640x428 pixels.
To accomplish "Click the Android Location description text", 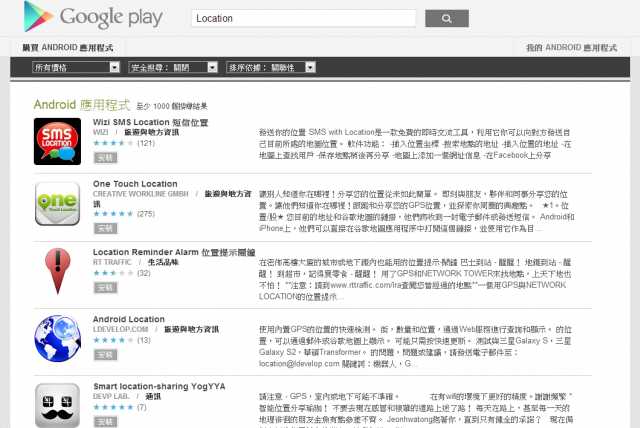I will coord(415,346).
